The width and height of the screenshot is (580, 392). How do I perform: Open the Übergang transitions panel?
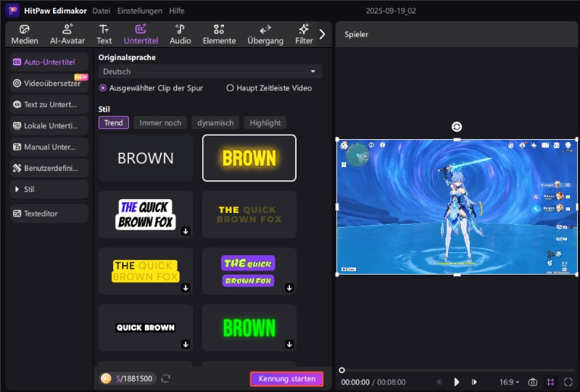pyautogui.click(x=265, y=34)
